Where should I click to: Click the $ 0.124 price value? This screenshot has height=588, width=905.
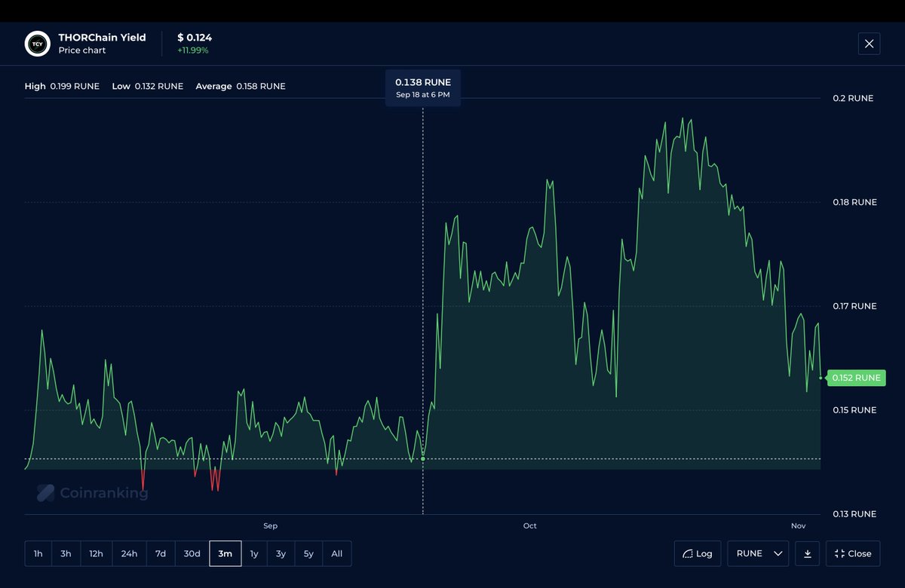tap(195, 37)
